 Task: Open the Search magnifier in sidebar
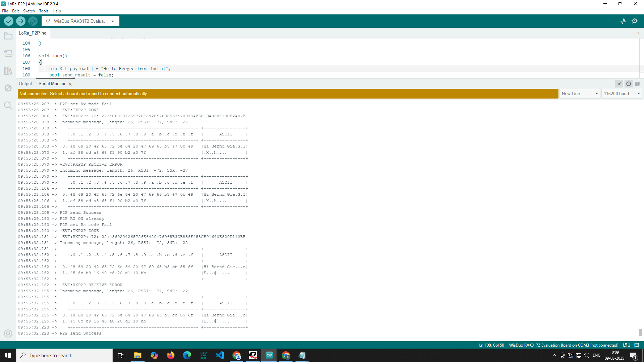(x=8, y=106)
